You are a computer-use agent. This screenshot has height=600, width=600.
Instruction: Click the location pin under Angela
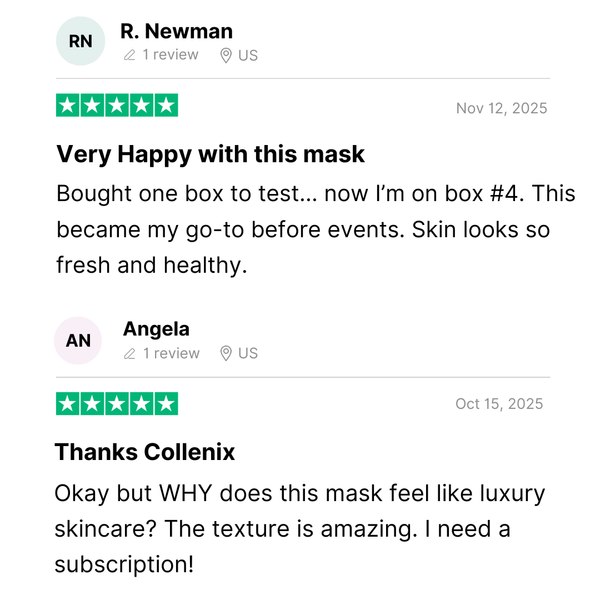226,354
